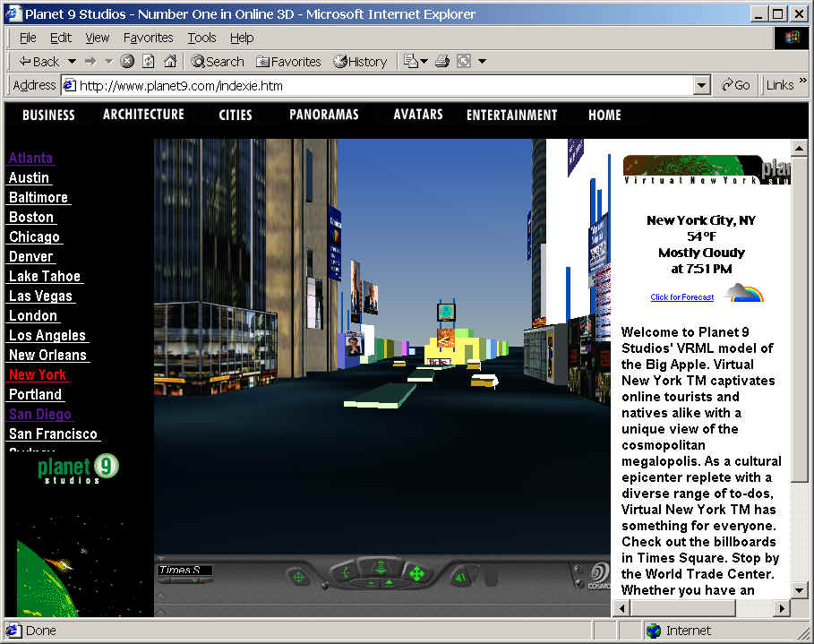This screenshot has height=644, width=814.
Task: Open the dropdown arrow after Full Screen
Action: tap(483, 61)
